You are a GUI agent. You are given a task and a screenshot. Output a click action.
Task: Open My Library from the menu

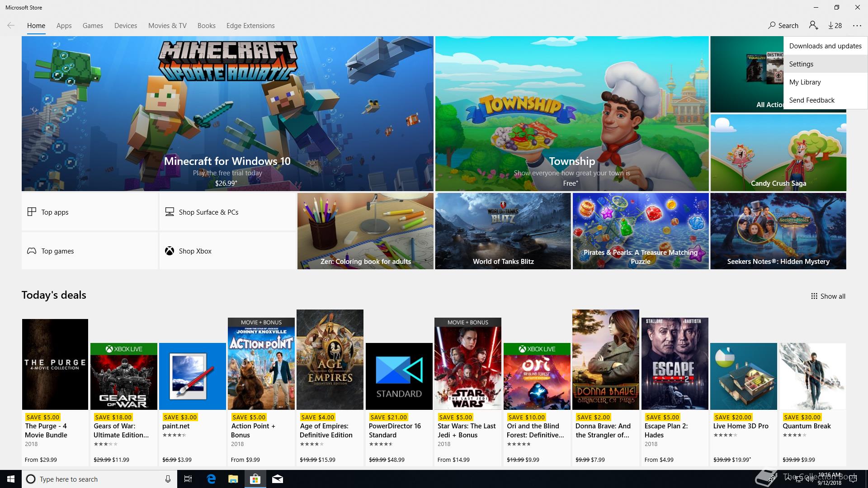pyautogui.click(x=826, y=82)
